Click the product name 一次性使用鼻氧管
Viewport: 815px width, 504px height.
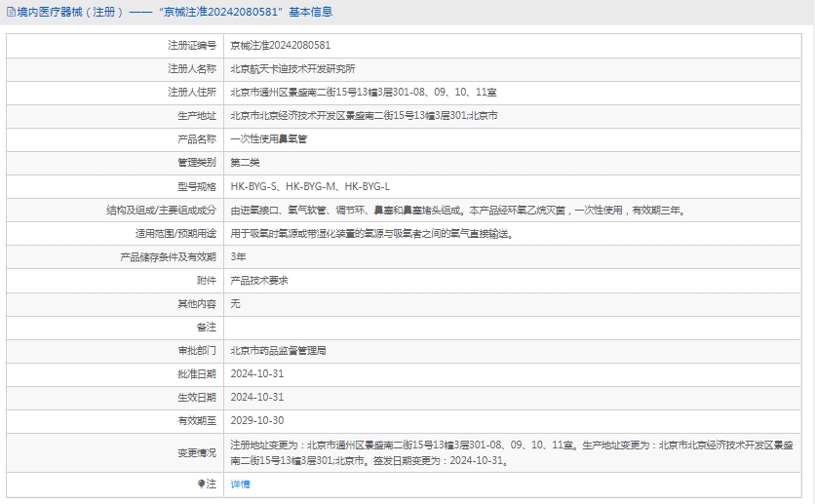tap(268, 138)
